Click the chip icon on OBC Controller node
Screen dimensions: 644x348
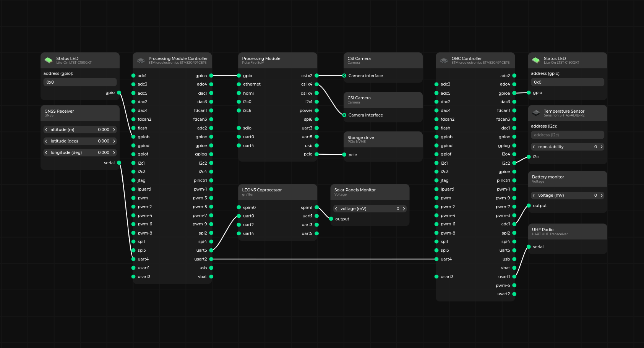pos(444,60)
